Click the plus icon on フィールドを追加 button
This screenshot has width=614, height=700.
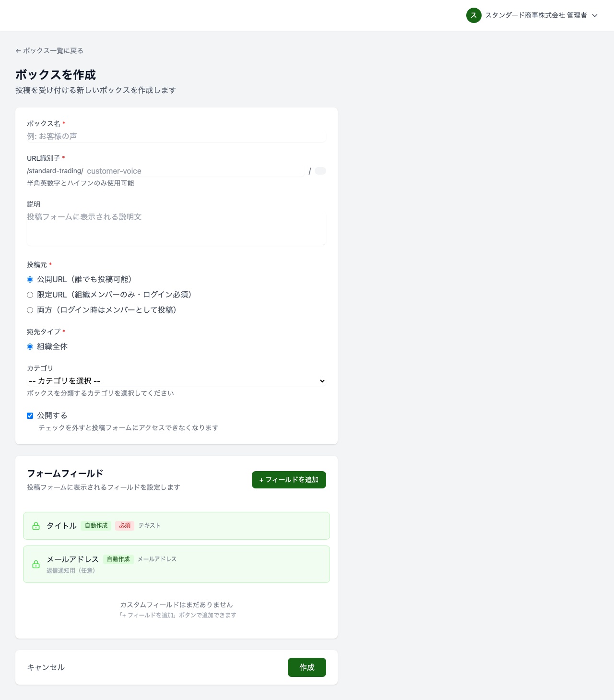click(261, 480)
